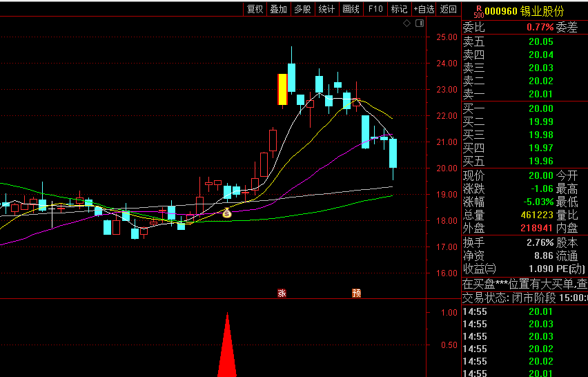This screenshot has width=588, height=377.
Task: Click 外盘 value 218941
Action: (537, 228)
